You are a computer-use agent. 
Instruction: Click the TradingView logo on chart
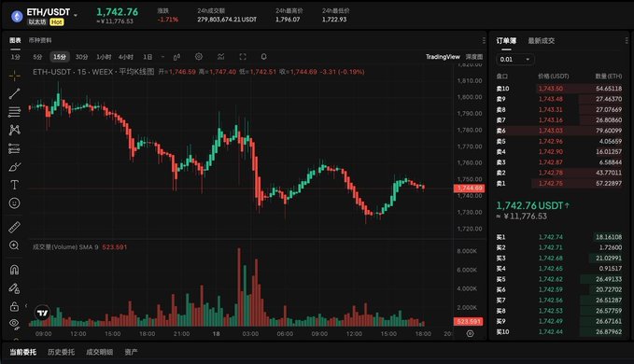coord(42,313)
